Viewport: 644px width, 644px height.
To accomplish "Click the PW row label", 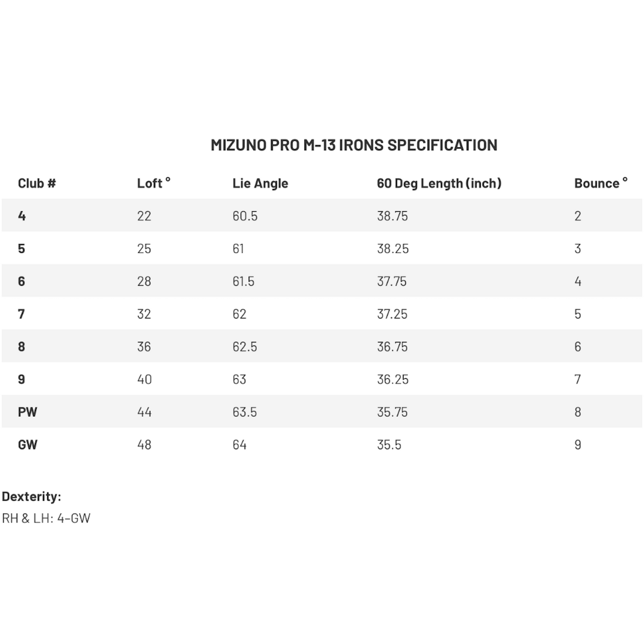I will point(28,412).
